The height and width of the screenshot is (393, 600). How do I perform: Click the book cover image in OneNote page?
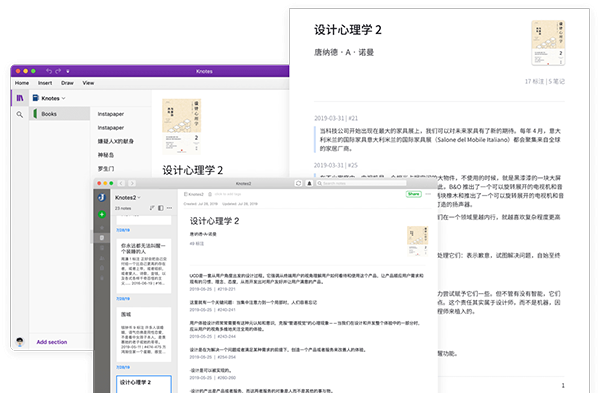[x=182, y=126]
